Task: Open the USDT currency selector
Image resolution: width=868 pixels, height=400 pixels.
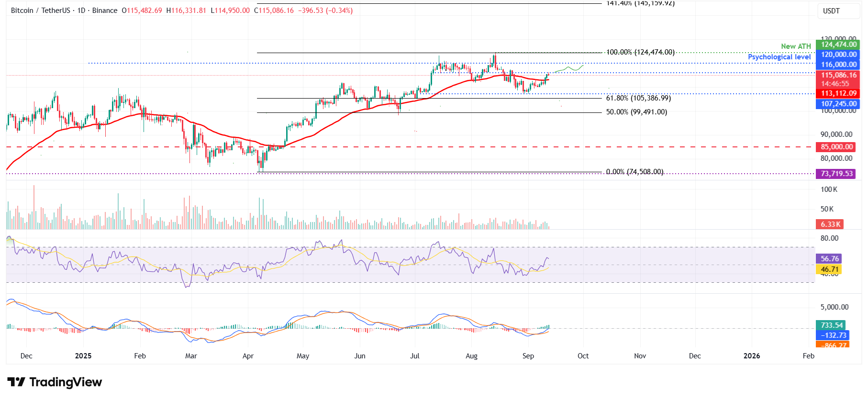Action: coord(831,11)
